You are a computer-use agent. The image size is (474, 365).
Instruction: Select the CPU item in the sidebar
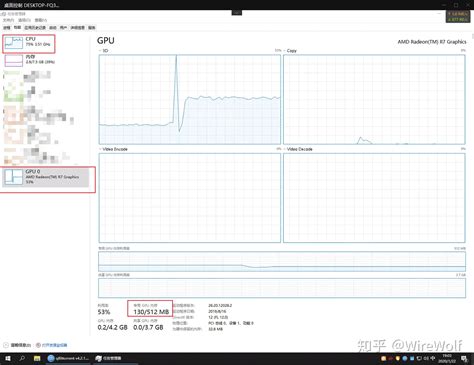pyautogui.click(x=29, y=43)
